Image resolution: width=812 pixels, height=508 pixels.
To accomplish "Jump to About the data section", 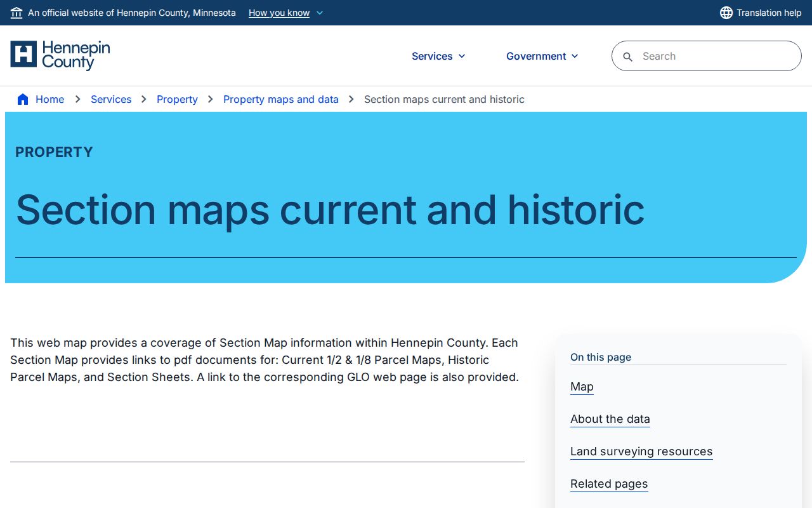I will pyautogui.click(x=610, y=419).
